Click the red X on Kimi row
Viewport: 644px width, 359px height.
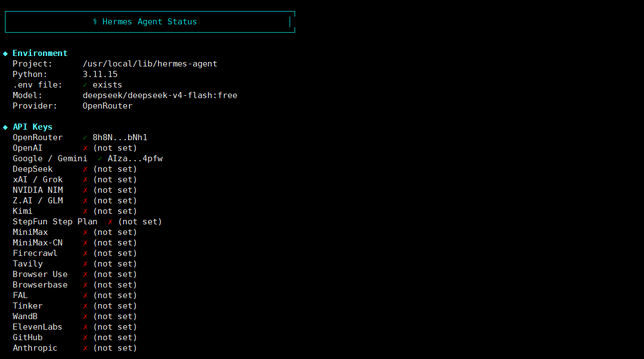pos(85,211)
